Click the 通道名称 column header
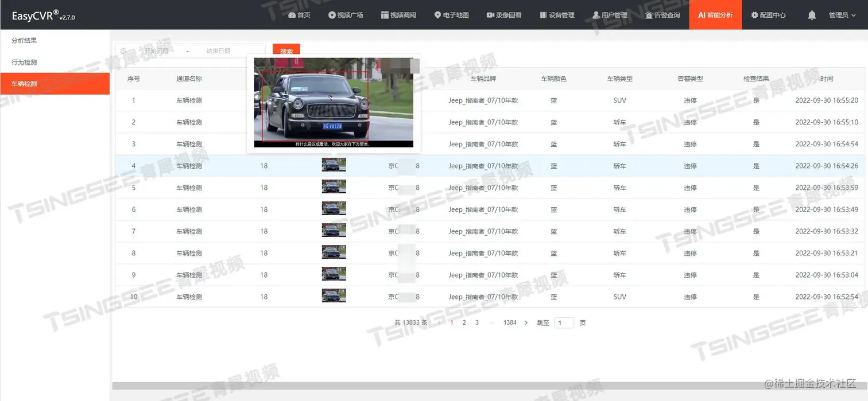This screenshot has height=401, width=868. pyautogui.click(x=189, y=79)
